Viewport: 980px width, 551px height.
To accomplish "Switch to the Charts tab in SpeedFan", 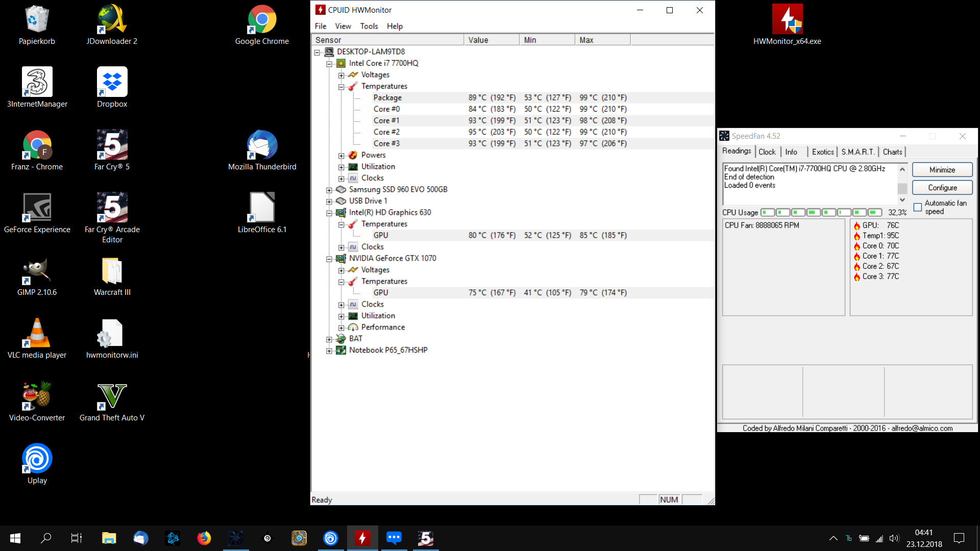I will [892, 152].
